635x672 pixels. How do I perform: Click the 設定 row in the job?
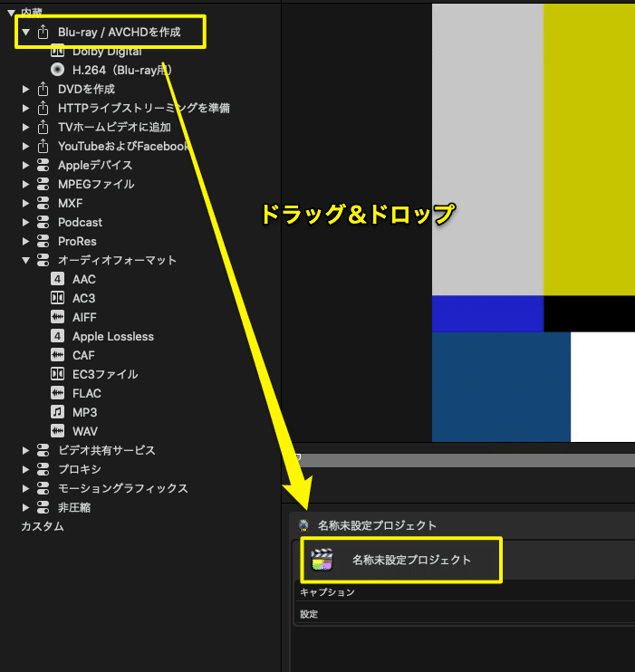pyautogui.click(x=465, y=614)
